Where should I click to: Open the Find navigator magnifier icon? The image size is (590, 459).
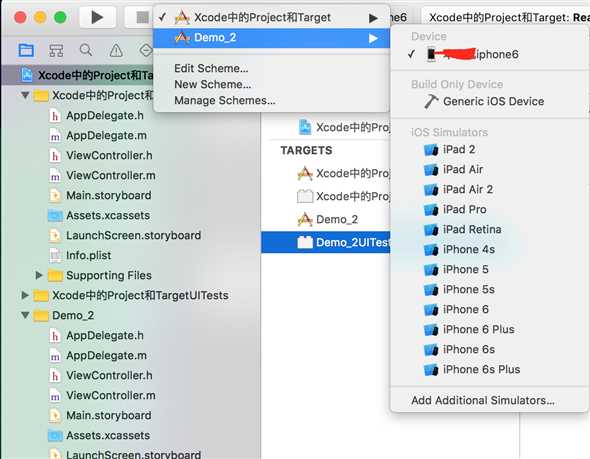[86, 50]
